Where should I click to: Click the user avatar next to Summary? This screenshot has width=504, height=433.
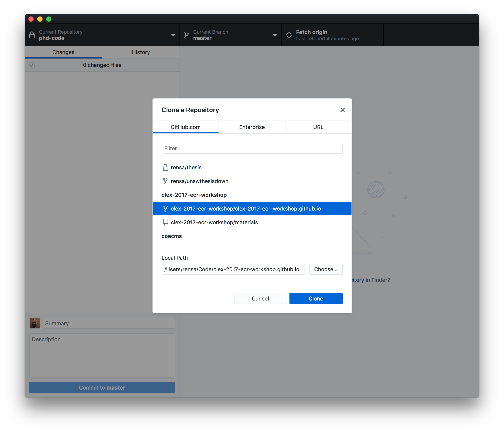[35, 323]
